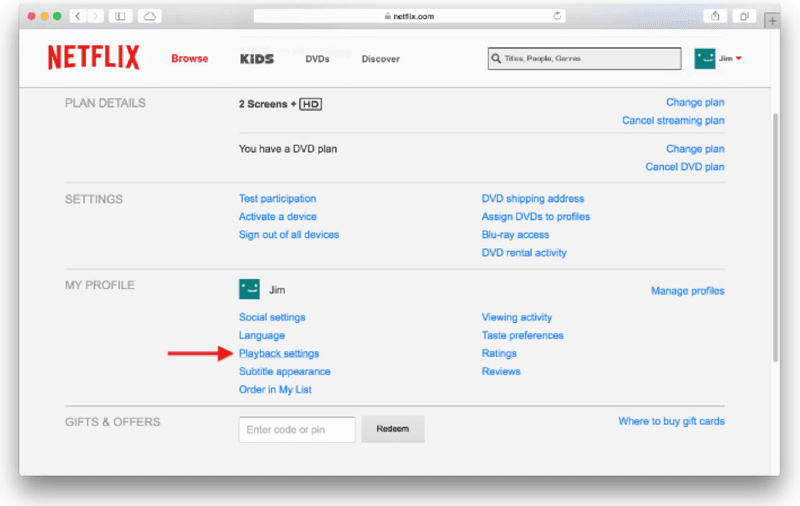
Task: Open the DVDs menu item
Action: (317, 59)
